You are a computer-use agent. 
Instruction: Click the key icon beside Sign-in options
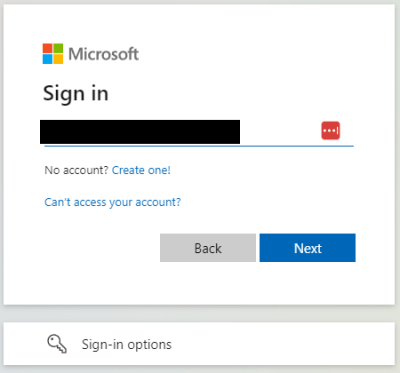coord(57,344)
